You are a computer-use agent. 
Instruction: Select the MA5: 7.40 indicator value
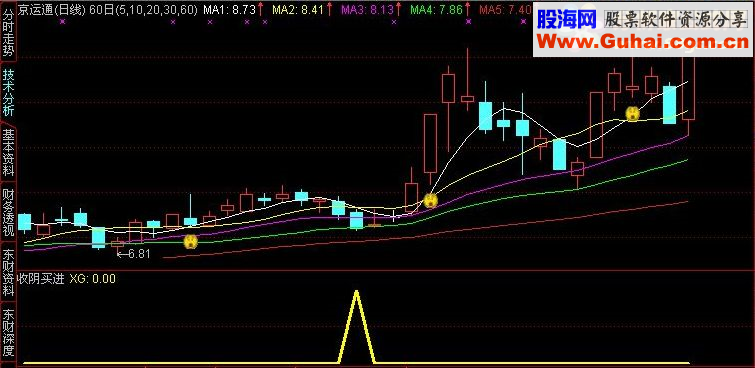[506, 9]
